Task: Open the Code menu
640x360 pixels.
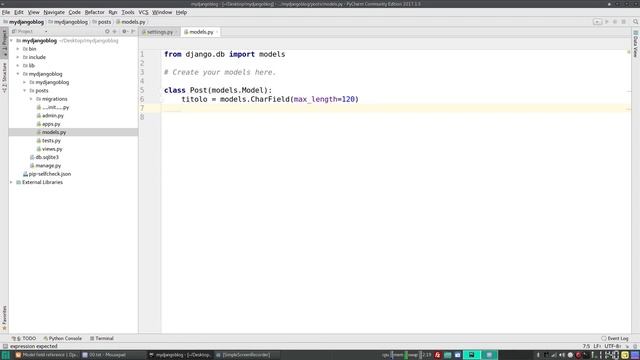Action: [74, 12]
